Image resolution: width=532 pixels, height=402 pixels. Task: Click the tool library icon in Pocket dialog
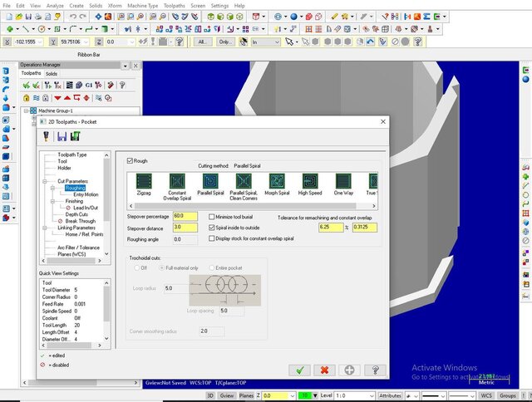47,136
